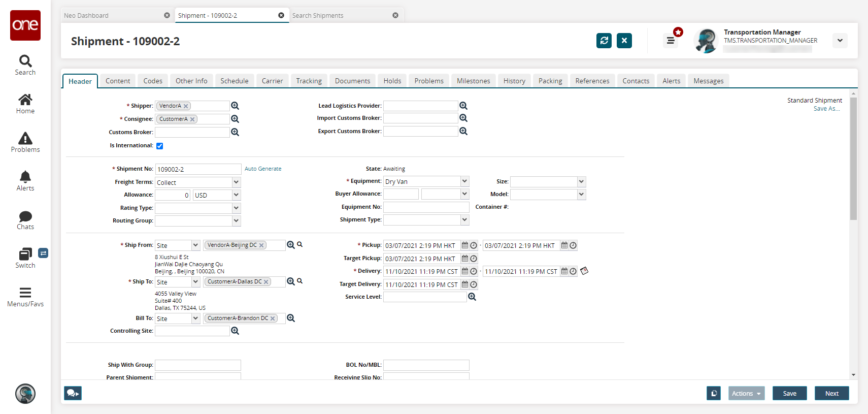Click the Service Level lookup icon
The width and height of the screenshot is (868, 414).
(x=472, y=297)
